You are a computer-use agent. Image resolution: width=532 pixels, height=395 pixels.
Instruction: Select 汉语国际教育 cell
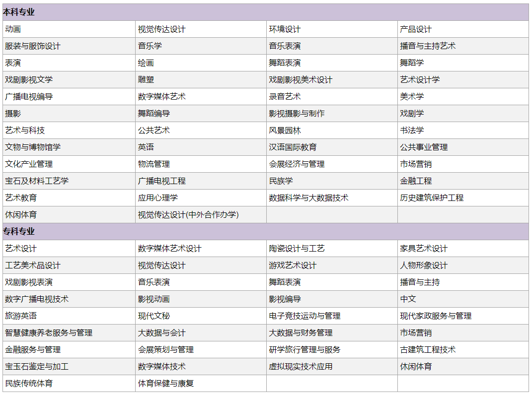tap(332, 147)
